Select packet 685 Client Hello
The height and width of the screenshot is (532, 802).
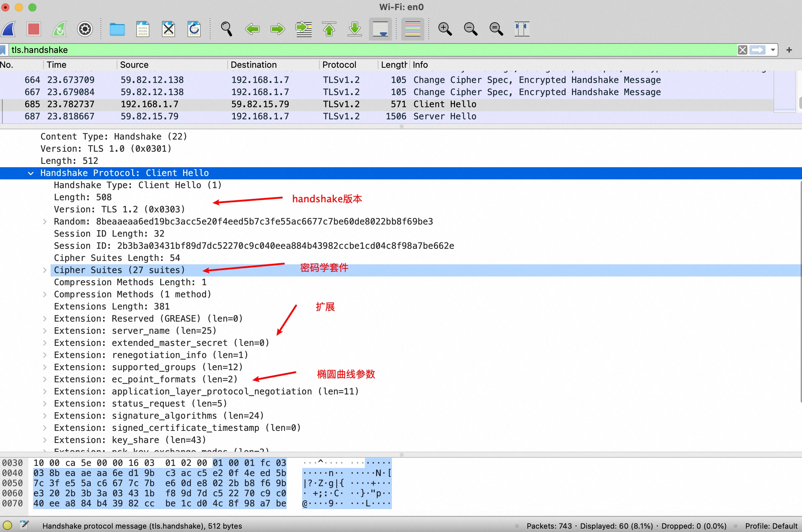[387, 105]
